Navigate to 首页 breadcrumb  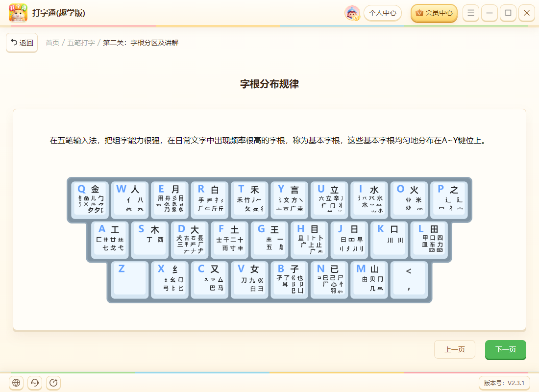pos(52,43)
